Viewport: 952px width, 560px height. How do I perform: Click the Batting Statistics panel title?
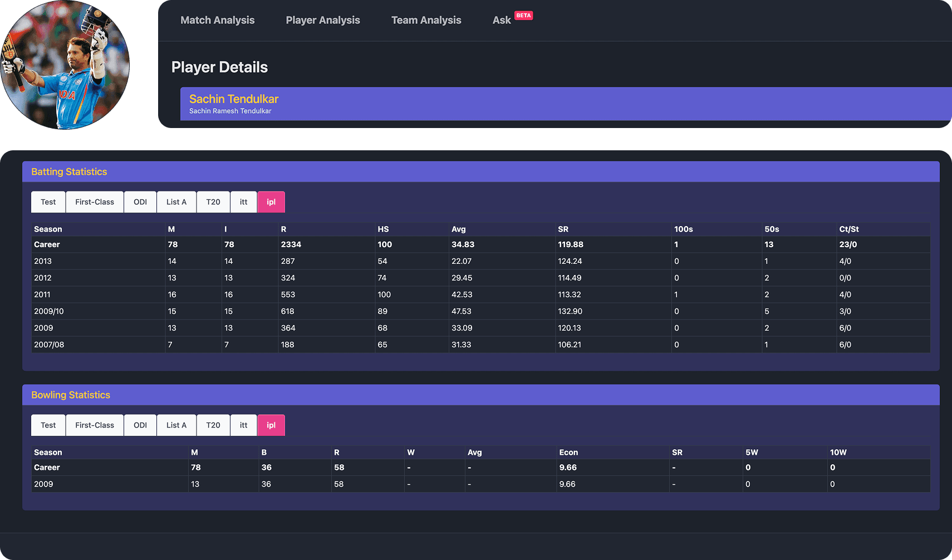[x=69, y=172]
